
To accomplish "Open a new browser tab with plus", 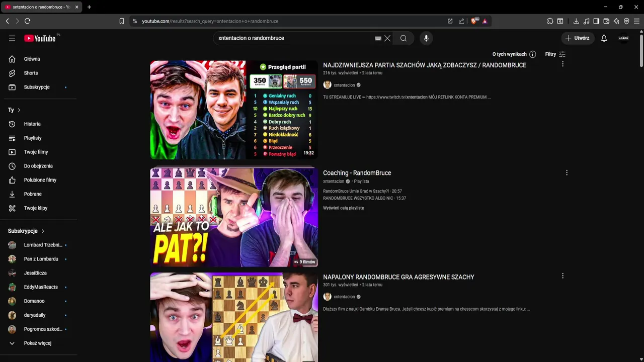I will 89,7.
